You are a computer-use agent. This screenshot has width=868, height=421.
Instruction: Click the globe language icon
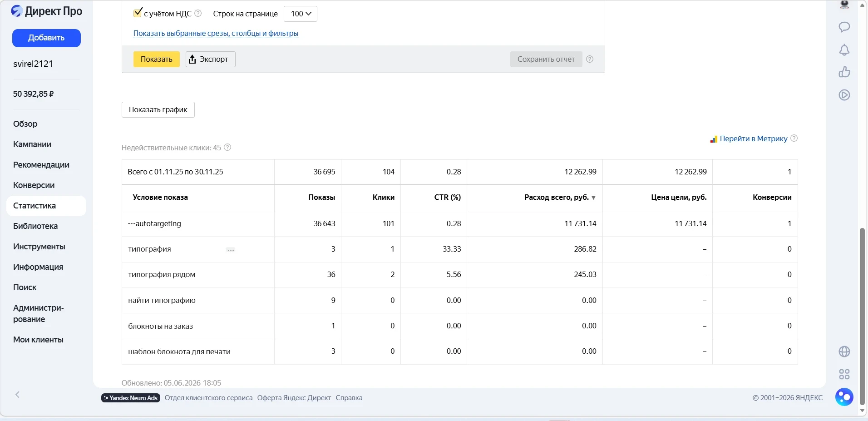tap(844, 352)
